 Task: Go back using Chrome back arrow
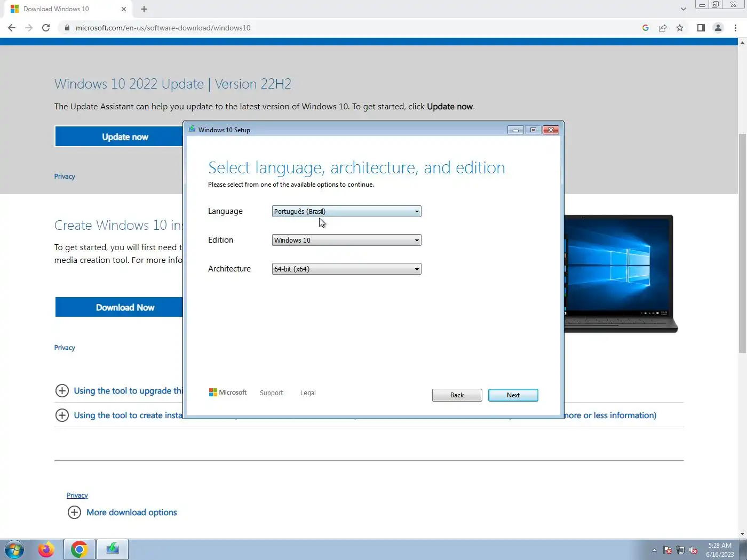pyautogui.click(x=12, y=28)
